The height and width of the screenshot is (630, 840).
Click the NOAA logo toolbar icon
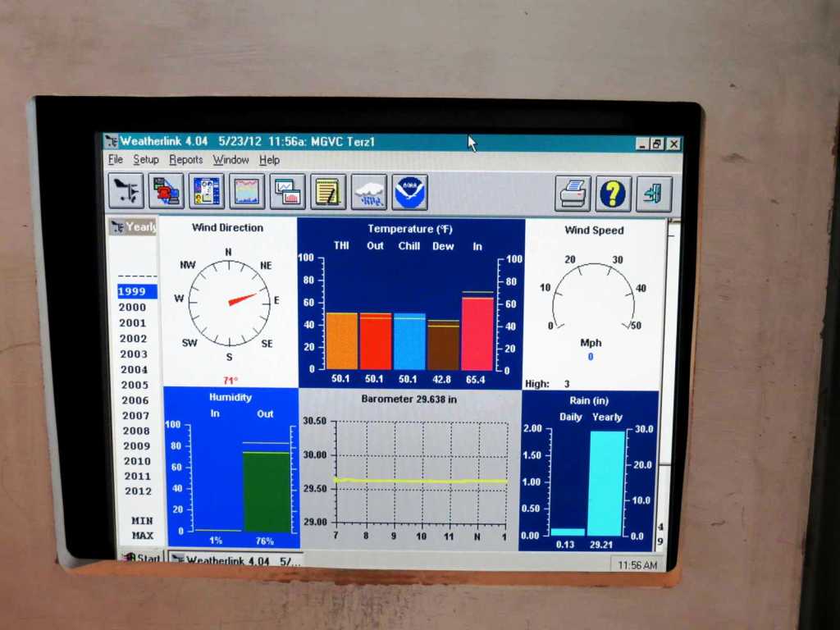click(410, 192)
